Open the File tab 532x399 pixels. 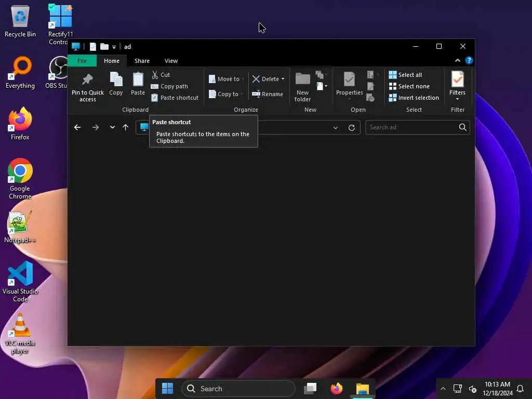click(x=82, y=61)
